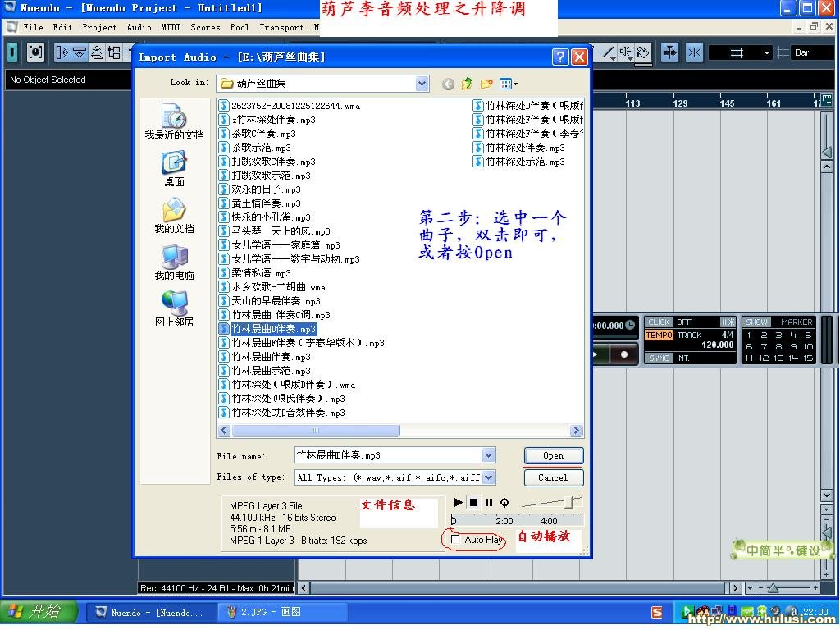Adjust Nuendo horizontal zoom slider

[773, 588]
